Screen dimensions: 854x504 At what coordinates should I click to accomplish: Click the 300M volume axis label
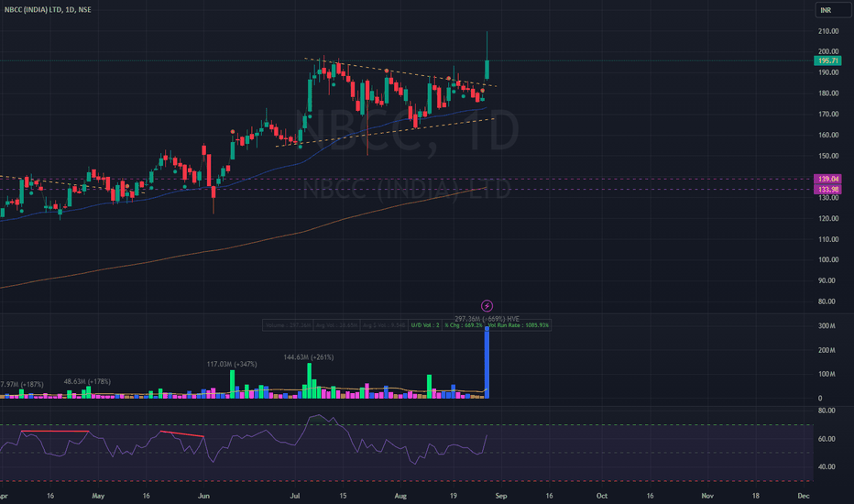click(x=827, y=326)
